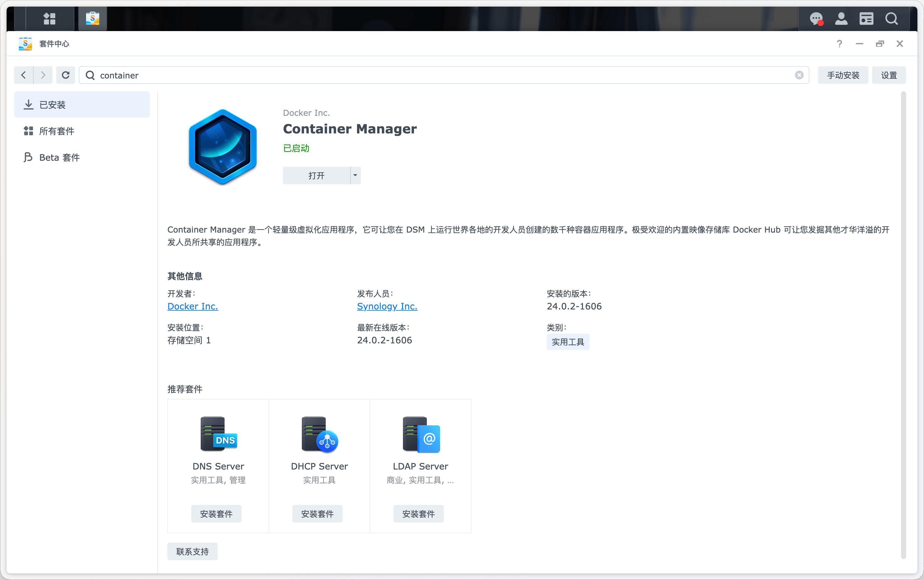Screen dimensions: 924x580
Task: Click the DNS Server package icon
Action: 218,434
